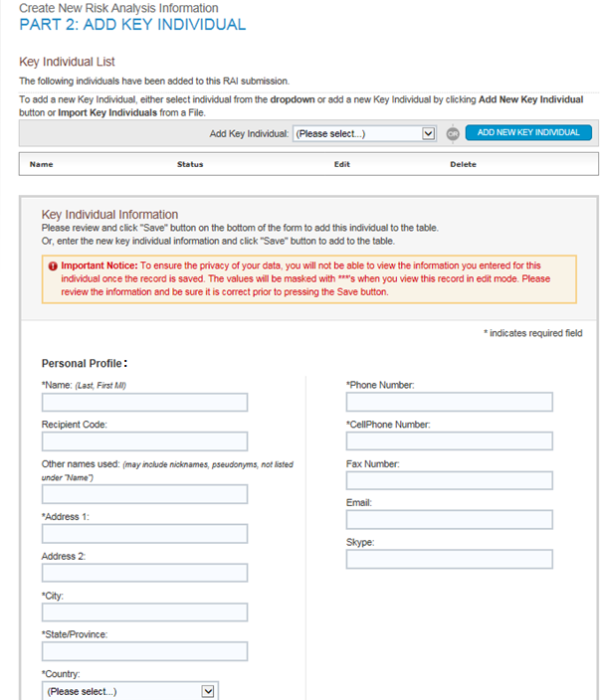Click the Name column header

click(x=42, y=164)
